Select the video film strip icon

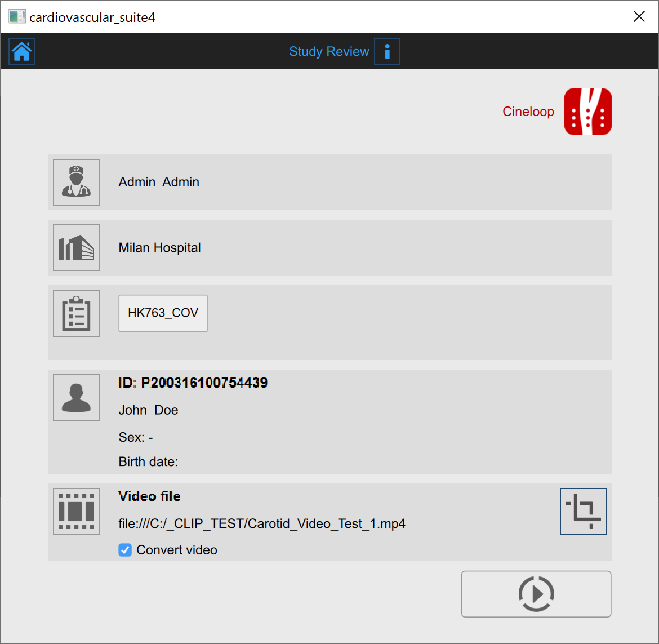76,512
